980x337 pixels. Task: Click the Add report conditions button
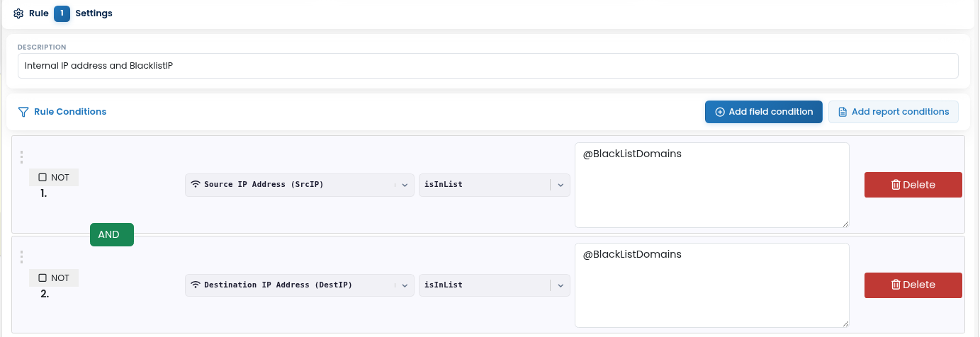[894, 112]
